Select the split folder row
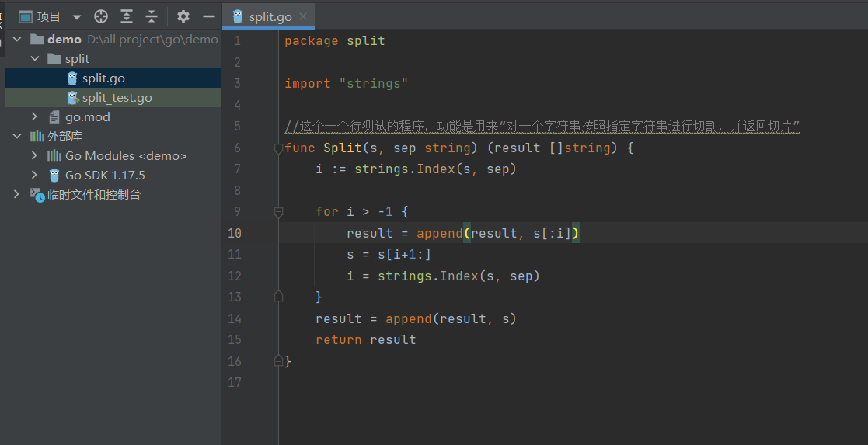This screenshot has width=868, height=445. coord(113,59)
